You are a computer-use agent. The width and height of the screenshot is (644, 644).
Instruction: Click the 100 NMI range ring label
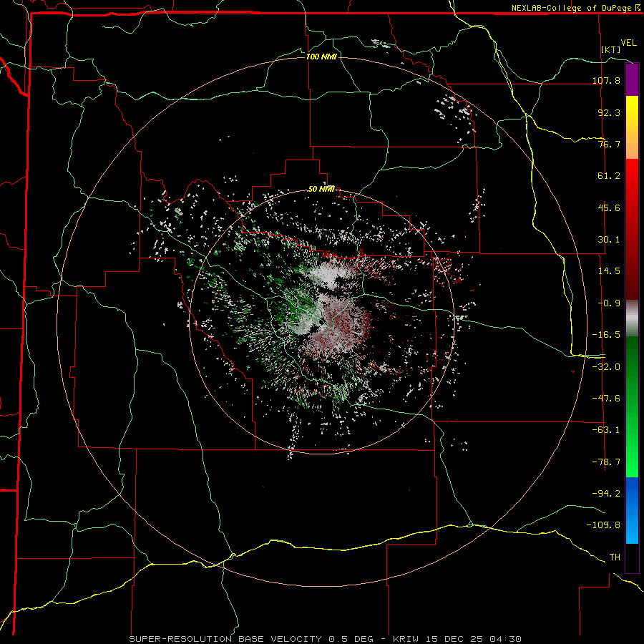321,57
